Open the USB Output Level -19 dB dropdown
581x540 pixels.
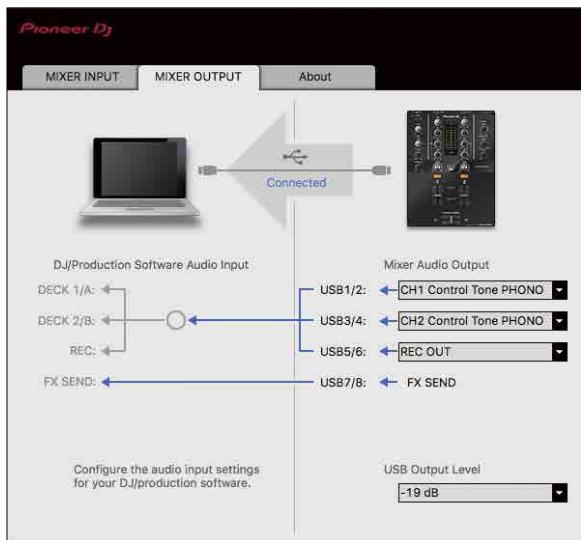[482, 493]
